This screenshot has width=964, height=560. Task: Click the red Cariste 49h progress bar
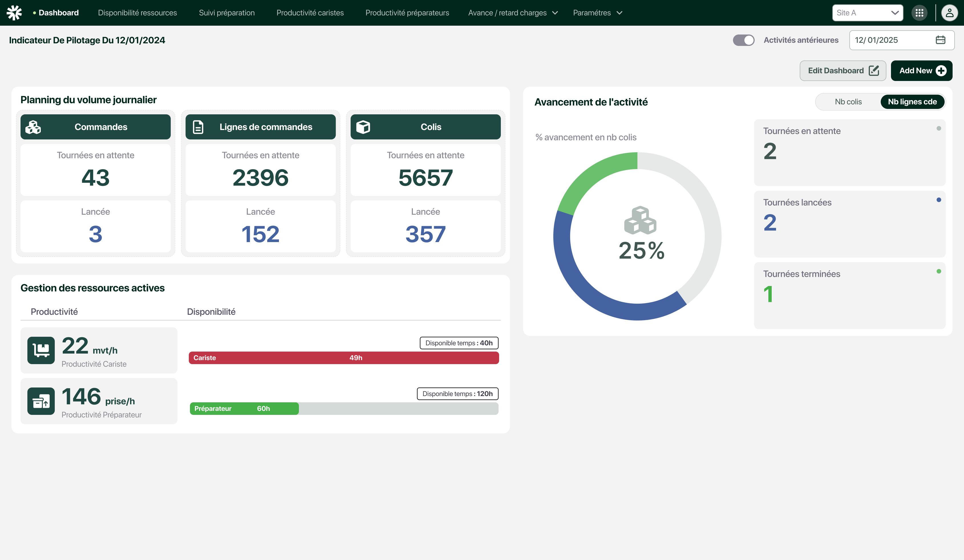343,358
